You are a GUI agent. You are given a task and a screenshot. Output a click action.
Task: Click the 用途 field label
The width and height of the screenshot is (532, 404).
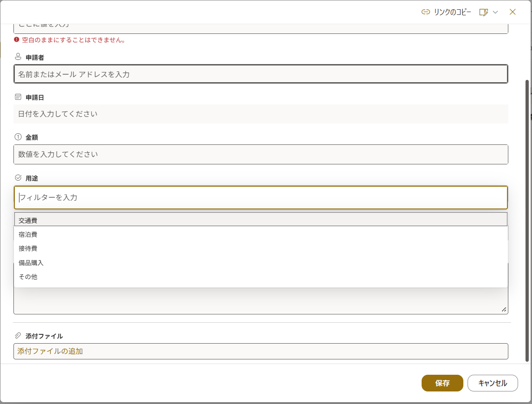(x=32, y=178)
